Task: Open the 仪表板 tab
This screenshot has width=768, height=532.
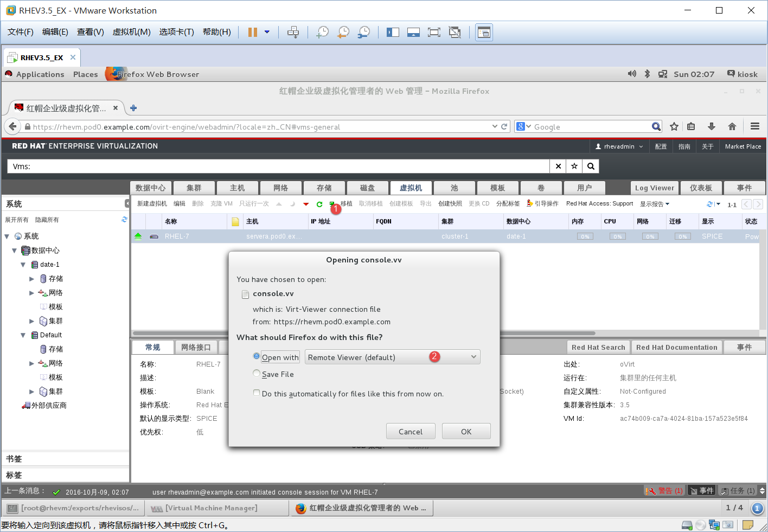Action: [x=701, y=188]
